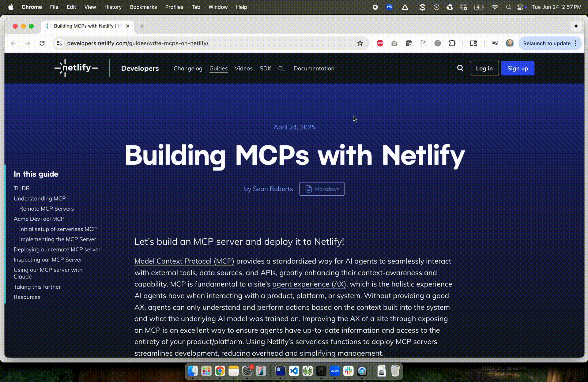Screen dimensions: 588x382
Task: Open the Extensions puzzle piece menu
Action: (x=452, y=43)
